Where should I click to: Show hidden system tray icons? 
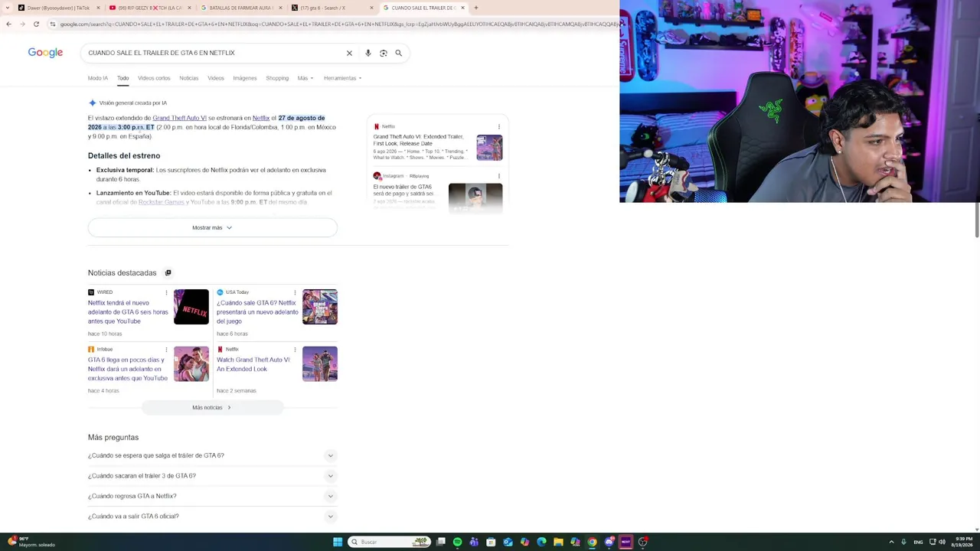coord(891,542)
